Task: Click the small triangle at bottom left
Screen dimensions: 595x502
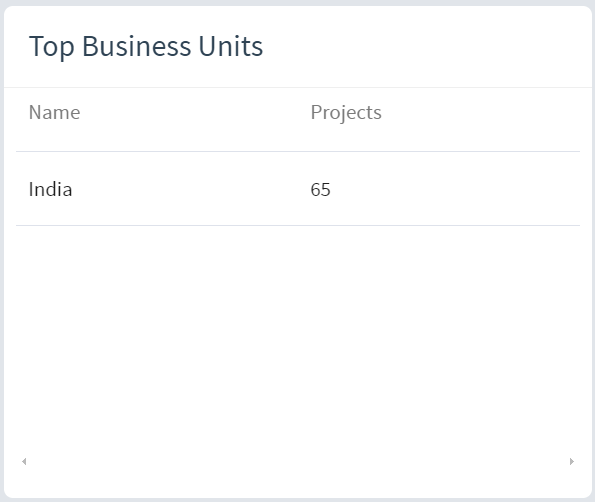Action: [x=24, y=461]
